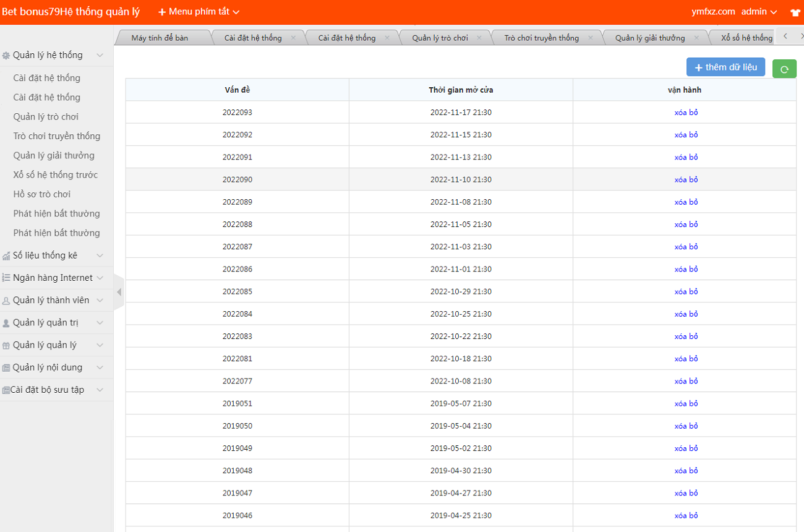804x532 pixels.
Task: Click the t-shirt theme icon
Action: point(795,12)
